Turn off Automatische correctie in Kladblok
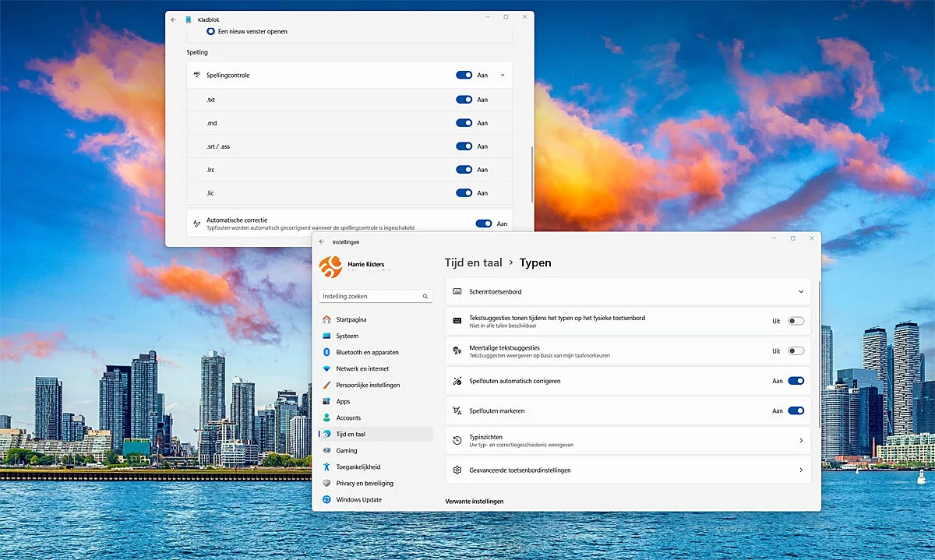Image resolution: width=935 pixels, height=560 pixels. coord(484,224)
